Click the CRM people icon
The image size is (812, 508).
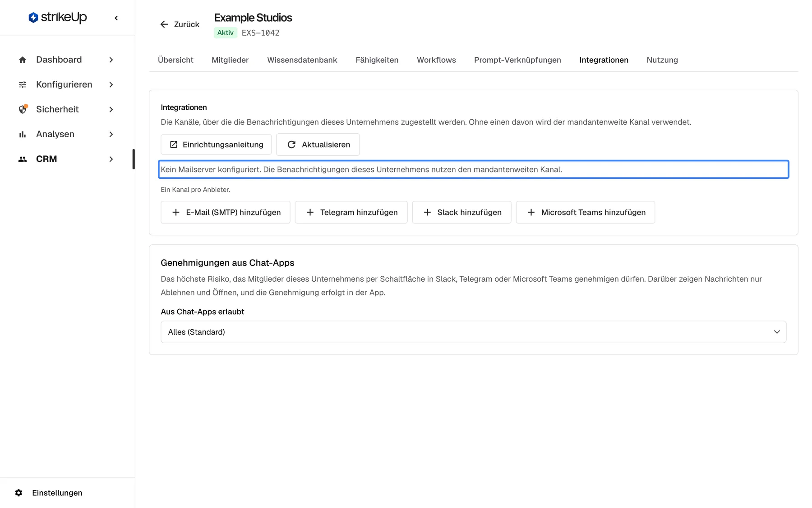23,159
